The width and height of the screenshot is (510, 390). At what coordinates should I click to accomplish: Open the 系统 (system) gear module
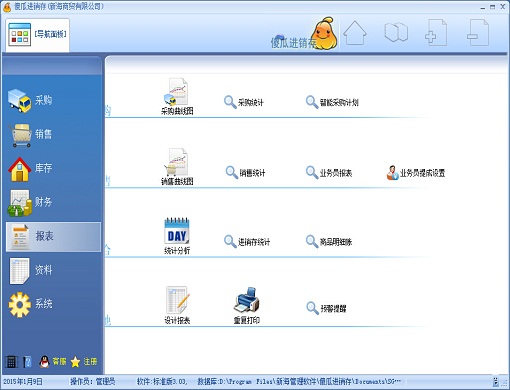click(30, 304)
